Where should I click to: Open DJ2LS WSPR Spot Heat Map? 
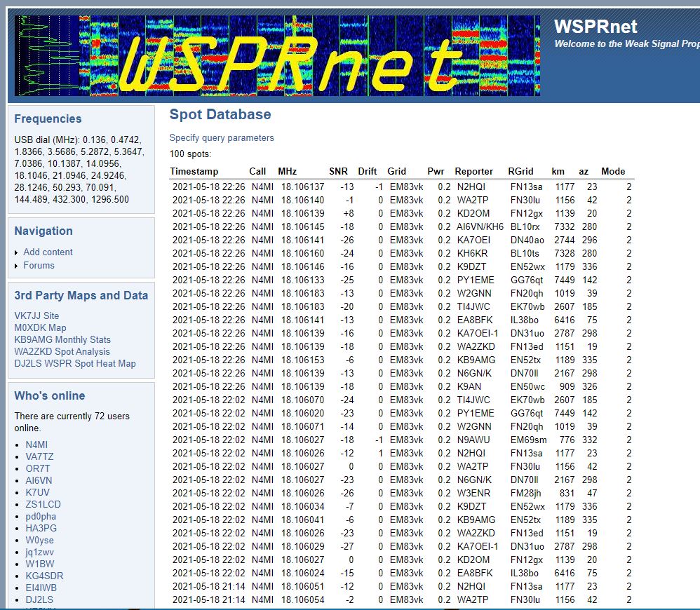click(x=75, y=364)
